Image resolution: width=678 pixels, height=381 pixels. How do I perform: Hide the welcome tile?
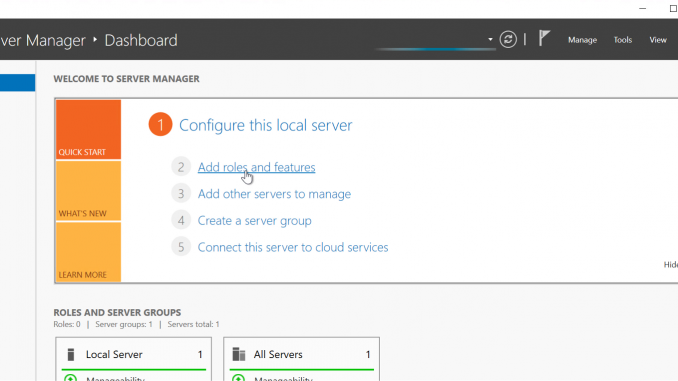click(x=671, y=265)
